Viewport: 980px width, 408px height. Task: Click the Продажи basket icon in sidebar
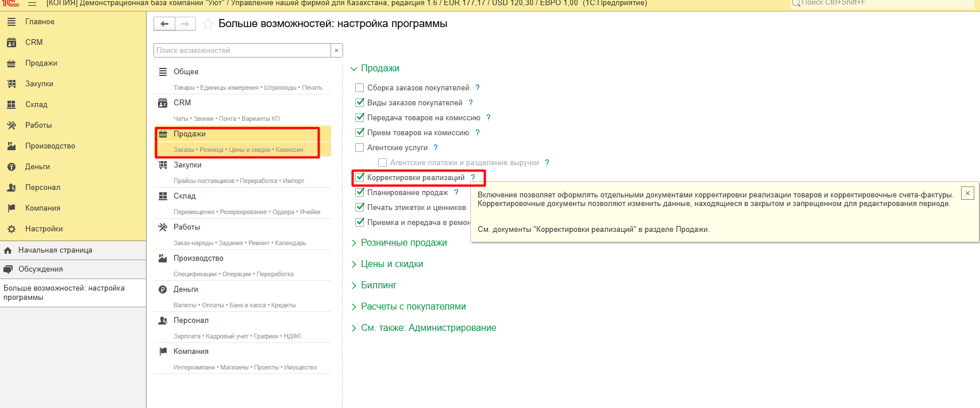pos(11,63)
